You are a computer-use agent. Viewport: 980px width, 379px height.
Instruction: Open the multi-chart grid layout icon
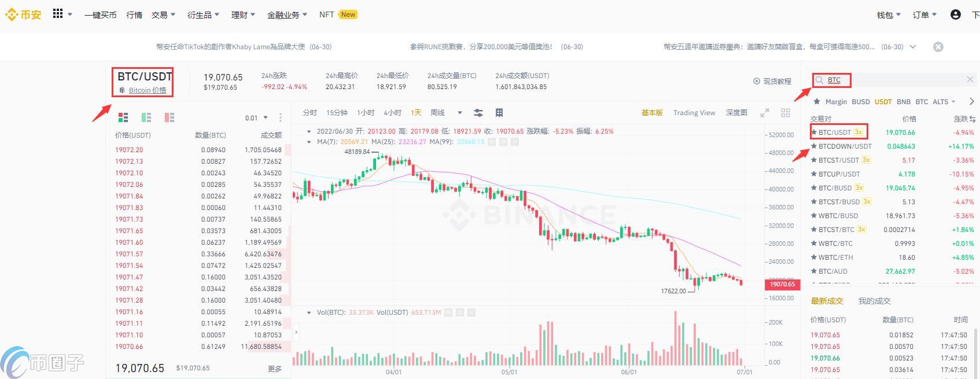point(786,113)
